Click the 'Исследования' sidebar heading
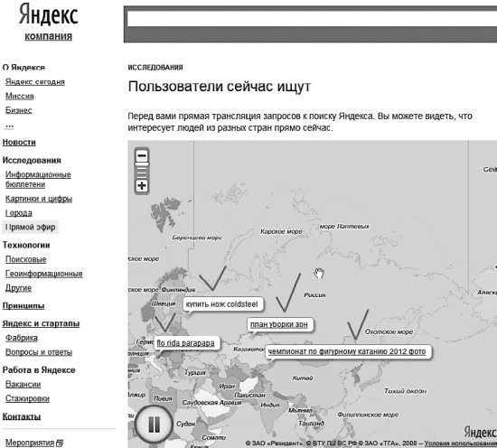 [x=32, y=160]
